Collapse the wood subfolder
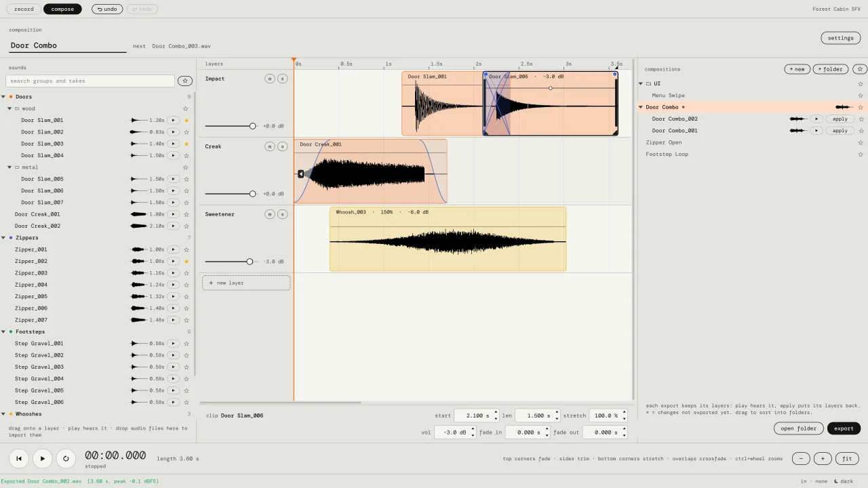 coord(9,108)
